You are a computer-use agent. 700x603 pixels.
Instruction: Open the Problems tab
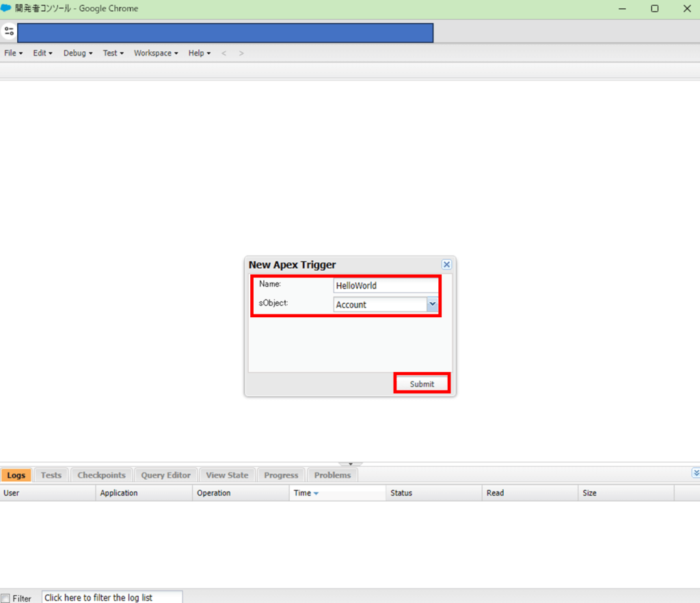[332, 475]
